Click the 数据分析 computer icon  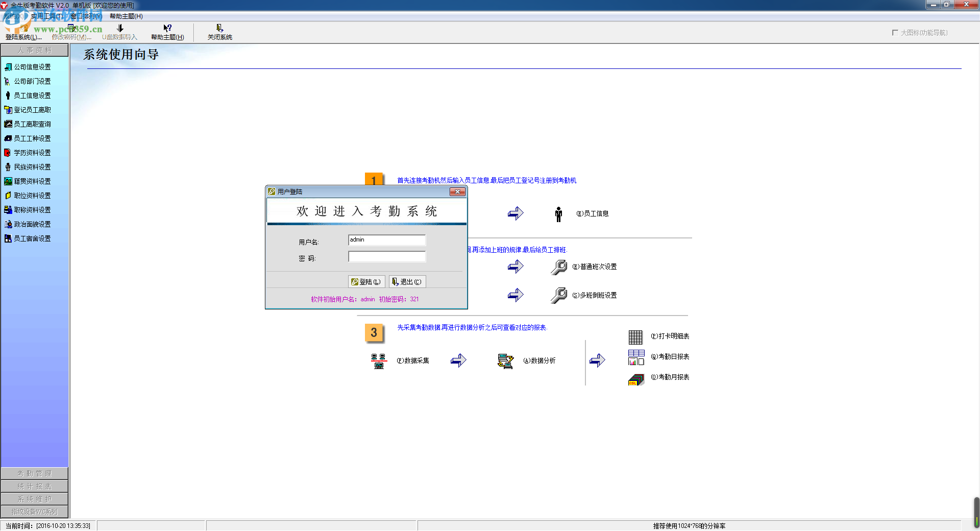[x=505, y=361]
